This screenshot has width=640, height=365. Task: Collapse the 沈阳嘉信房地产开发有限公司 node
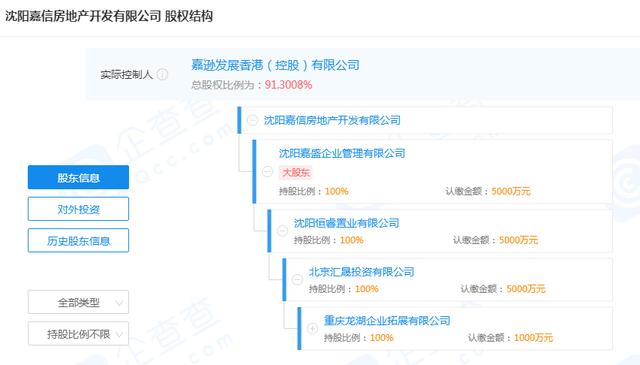[x=253, y=120]
